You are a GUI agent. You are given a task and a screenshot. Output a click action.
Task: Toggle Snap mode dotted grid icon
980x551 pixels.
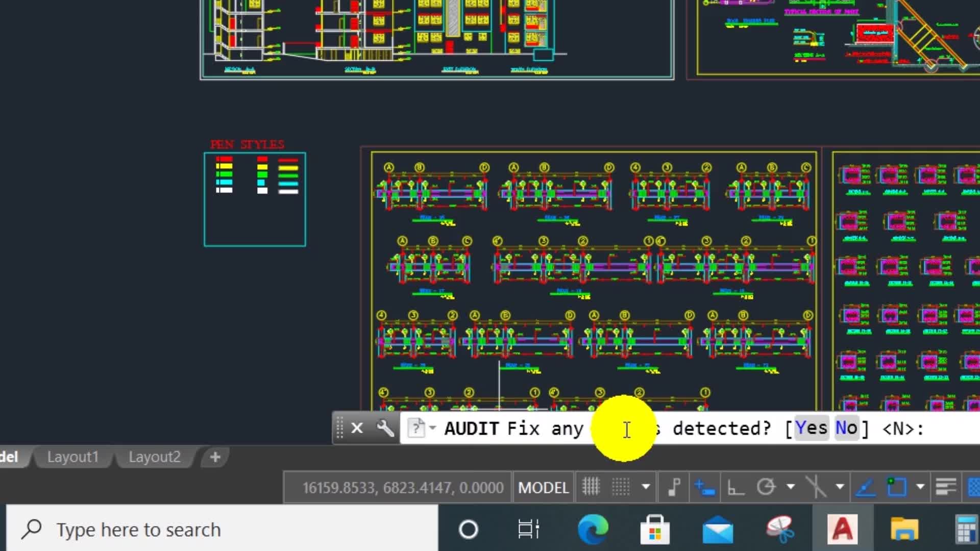point(621,487)
